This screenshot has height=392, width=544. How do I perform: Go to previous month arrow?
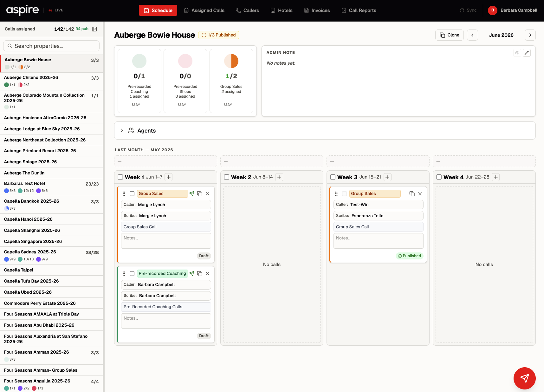click(472, 35)
